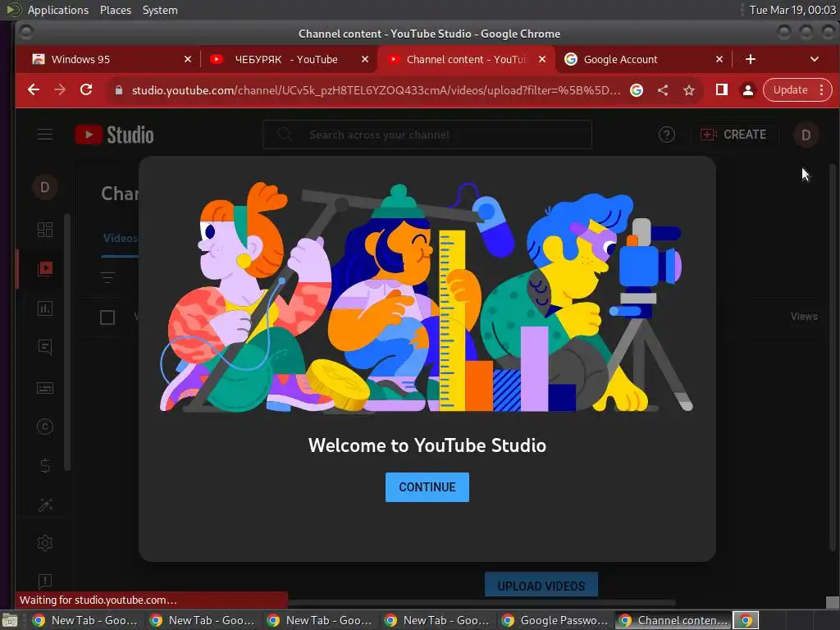
Task: Select the Videos tab in Channel content
Action: tap(120, 238)
